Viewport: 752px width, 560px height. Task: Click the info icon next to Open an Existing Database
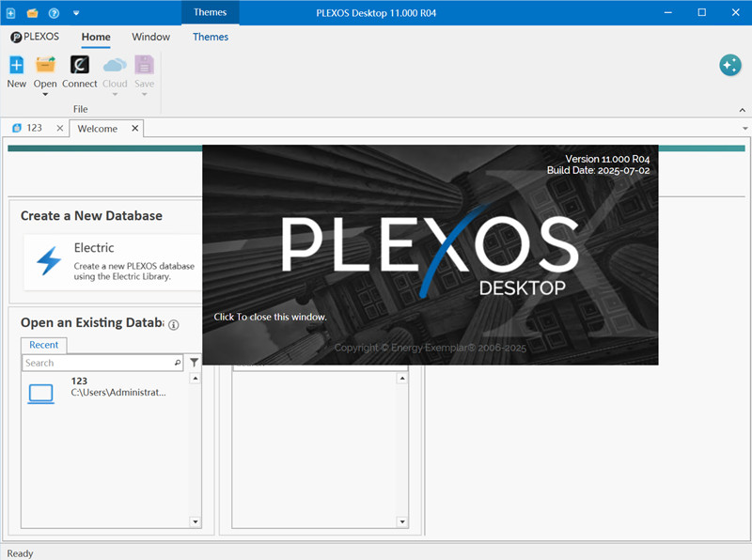175,324
